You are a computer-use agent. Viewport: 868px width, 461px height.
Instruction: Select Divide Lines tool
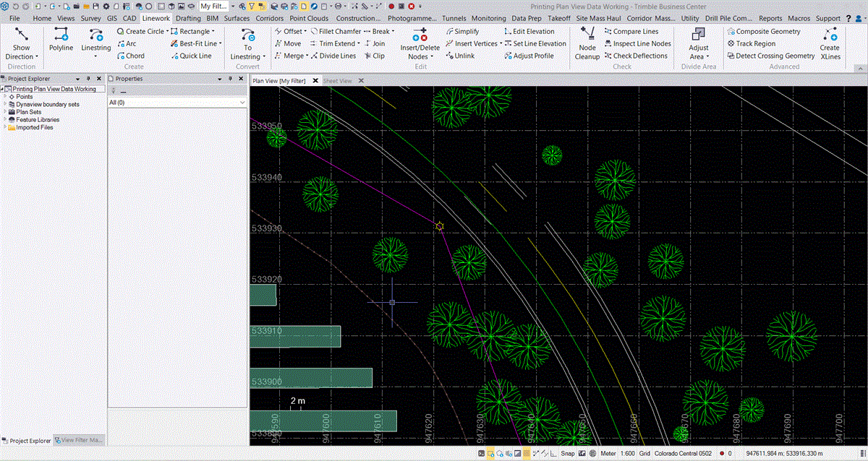[333, 56]
